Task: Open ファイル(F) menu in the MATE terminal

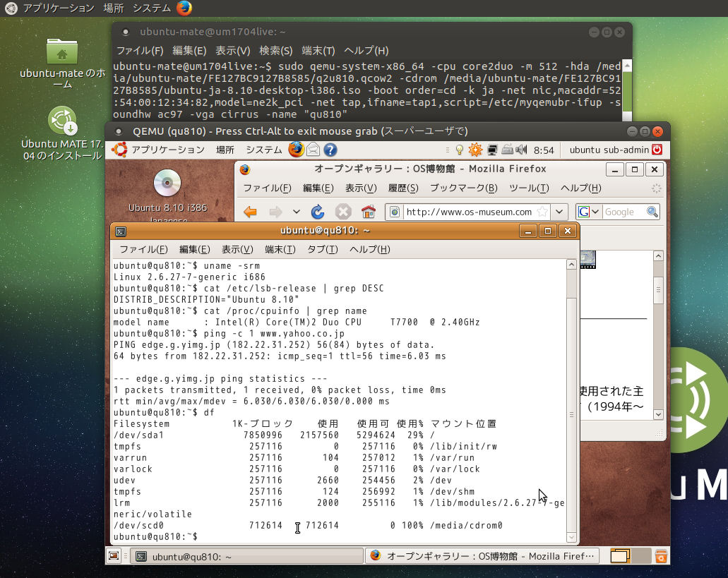Action: coord(139,51)
